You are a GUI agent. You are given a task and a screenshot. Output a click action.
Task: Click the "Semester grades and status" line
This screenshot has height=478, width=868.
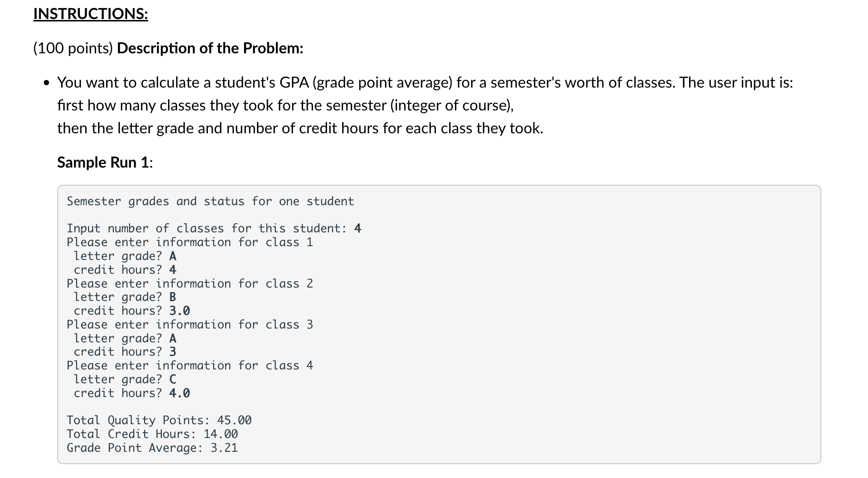210,201
